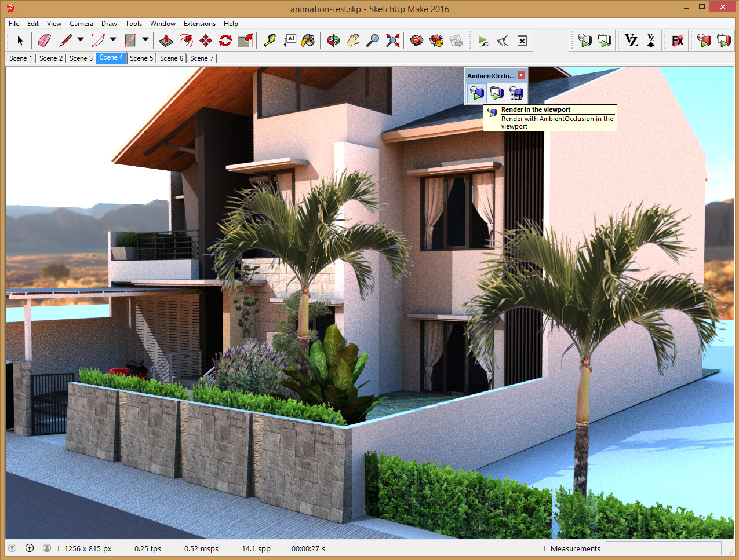Click the geo-location status bar icon
739x560 pixels.
pos(12,548)
